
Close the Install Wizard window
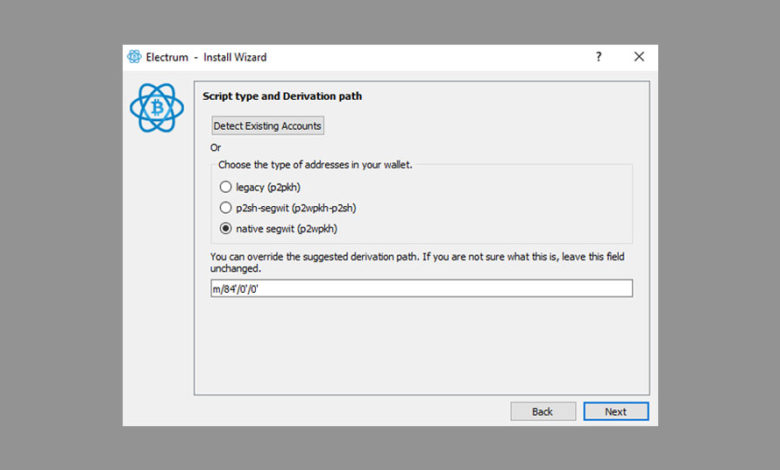coord(639,57)
